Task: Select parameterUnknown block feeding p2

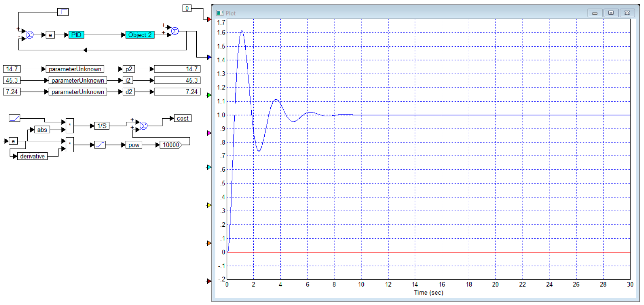Action: [x=75, y=69]
